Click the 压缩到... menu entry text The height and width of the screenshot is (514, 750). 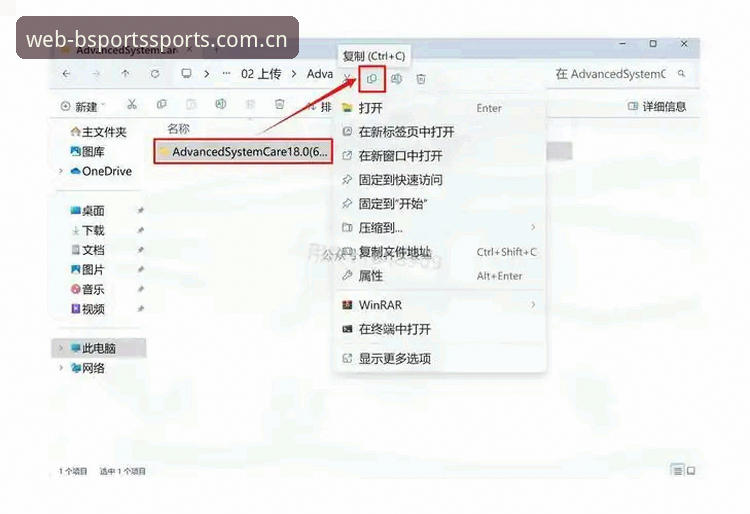point(381,228)
